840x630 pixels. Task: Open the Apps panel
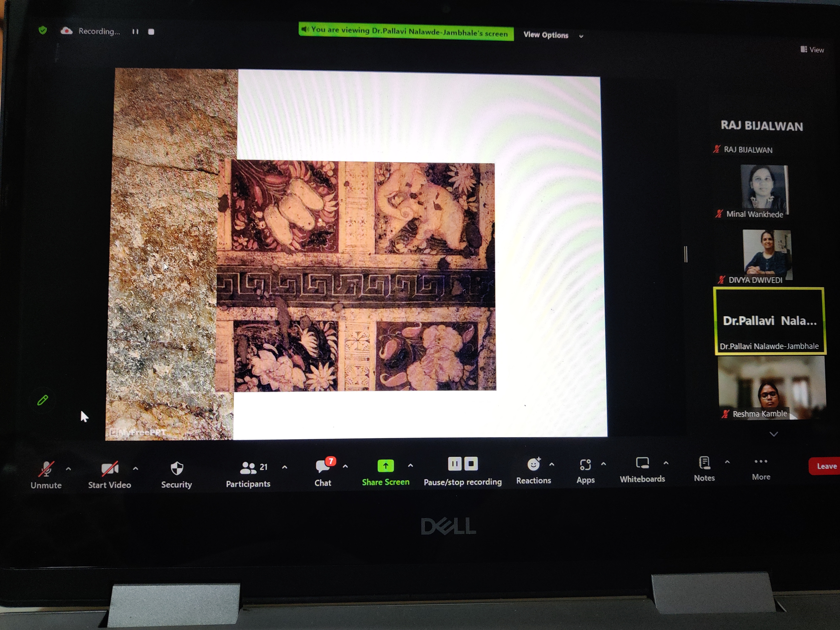(585, 471)
